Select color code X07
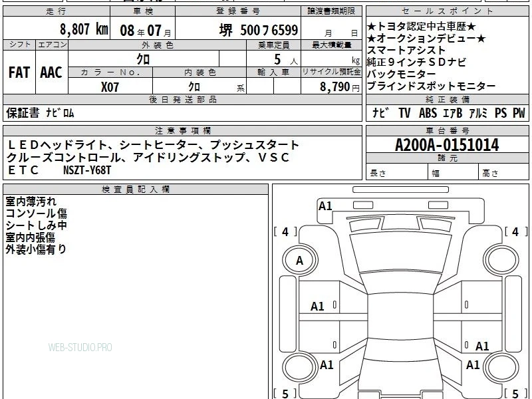This screenshot has width=532, height=399. pos(110,87)
